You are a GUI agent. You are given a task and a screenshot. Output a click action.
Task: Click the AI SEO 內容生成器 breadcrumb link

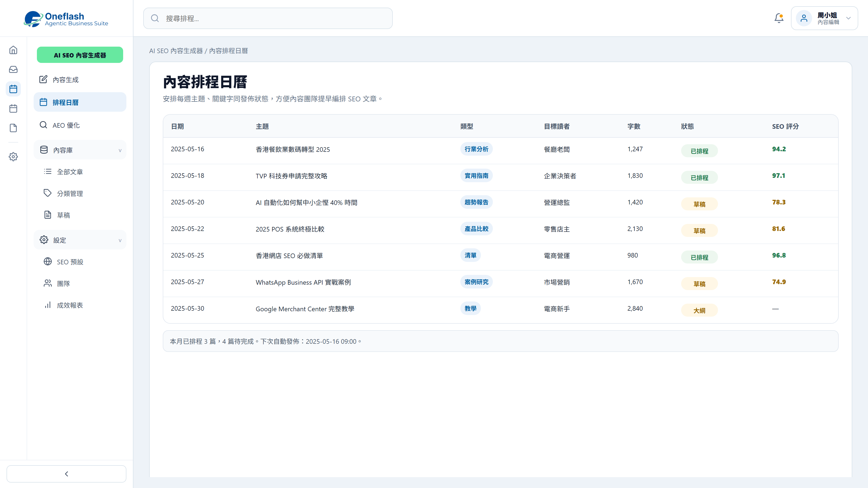tap(176, 51)
